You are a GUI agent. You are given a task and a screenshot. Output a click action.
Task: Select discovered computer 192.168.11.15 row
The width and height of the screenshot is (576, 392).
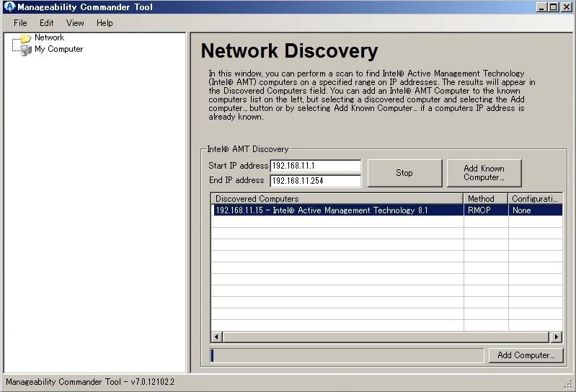[388, 210]
